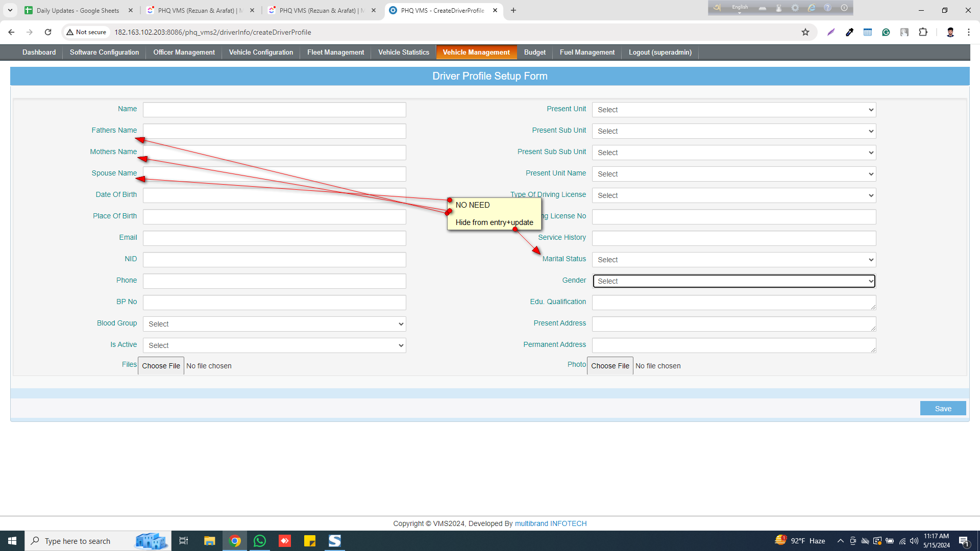
Task: Open the multibrand INFOTECH link
Action: (x=550, y=523)
